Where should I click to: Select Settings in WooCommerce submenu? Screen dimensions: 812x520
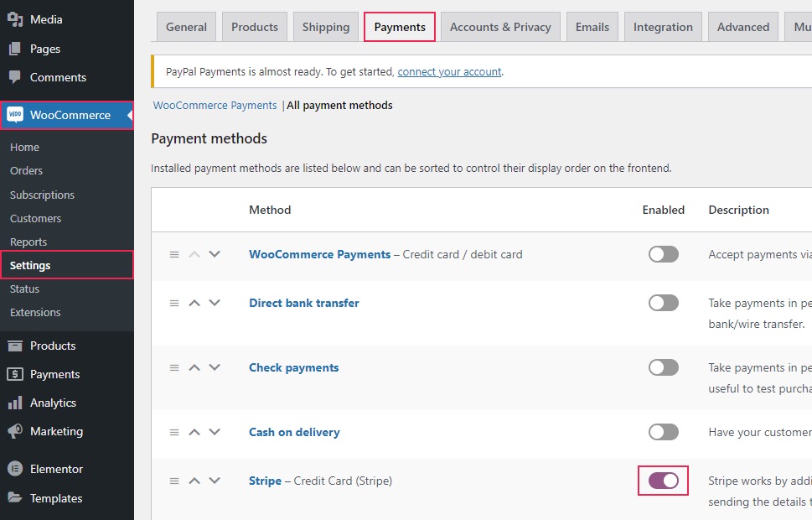(x=67, y=265)
